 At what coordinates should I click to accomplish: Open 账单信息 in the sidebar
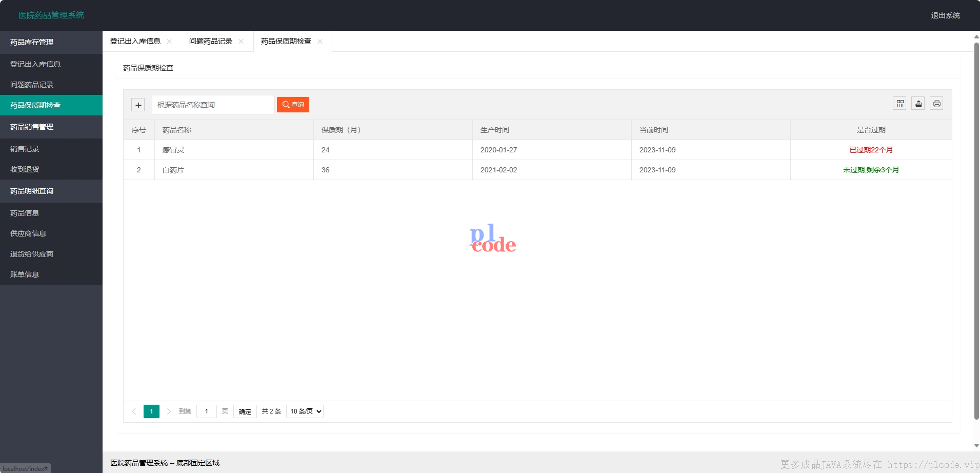pos(51,274)
